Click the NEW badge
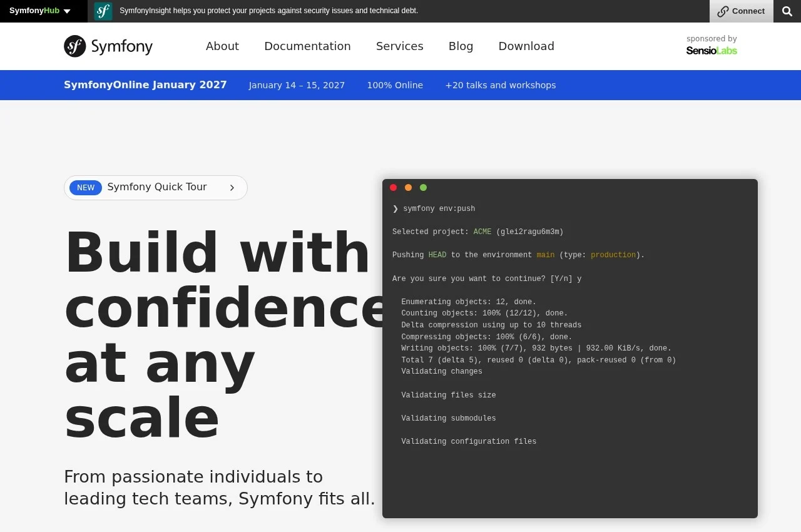The height and width of the screenshot is (532, 801). point(86,188)
